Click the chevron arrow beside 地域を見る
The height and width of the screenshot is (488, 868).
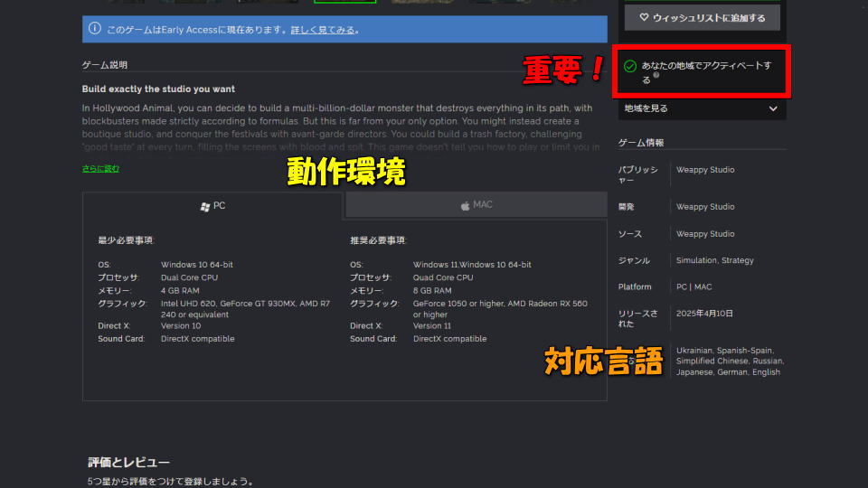pyautogui.click(x=773, y=108)
